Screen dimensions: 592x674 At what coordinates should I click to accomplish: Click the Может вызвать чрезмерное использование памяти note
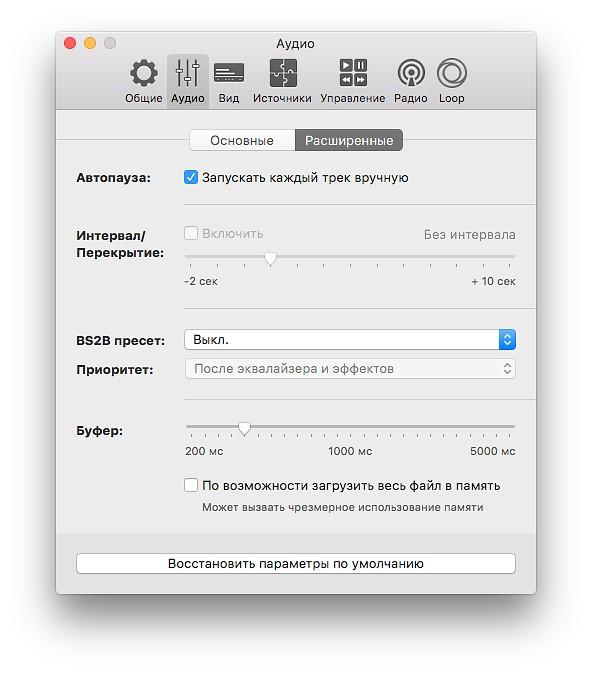343,507
